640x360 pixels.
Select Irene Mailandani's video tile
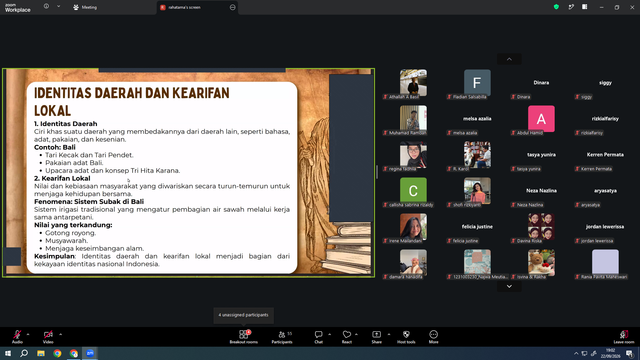[413, 227]
